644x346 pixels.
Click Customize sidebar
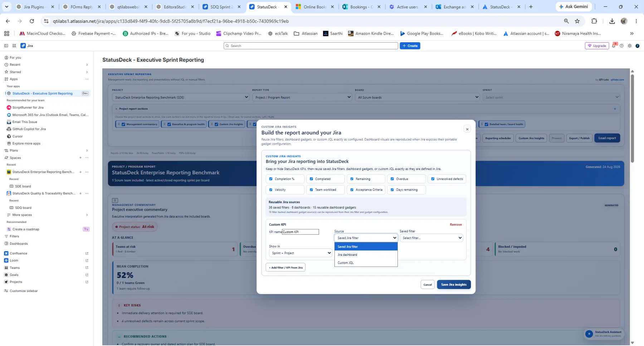pos(24,291)
